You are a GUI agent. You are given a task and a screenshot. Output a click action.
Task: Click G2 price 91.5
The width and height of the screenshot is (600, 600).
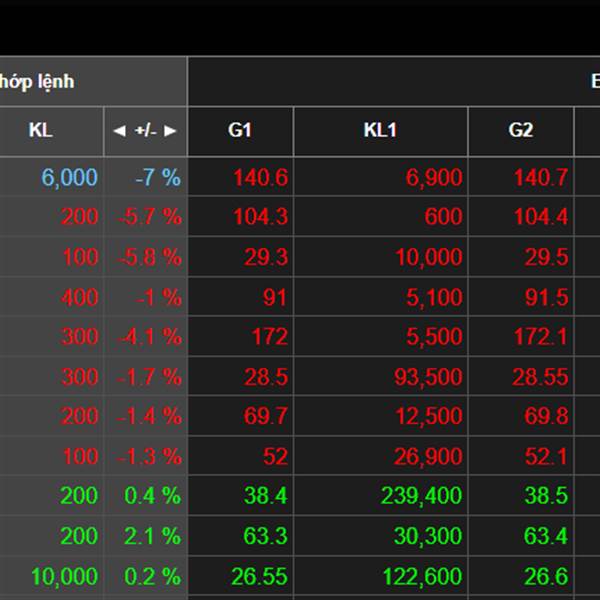click(546, 297)
